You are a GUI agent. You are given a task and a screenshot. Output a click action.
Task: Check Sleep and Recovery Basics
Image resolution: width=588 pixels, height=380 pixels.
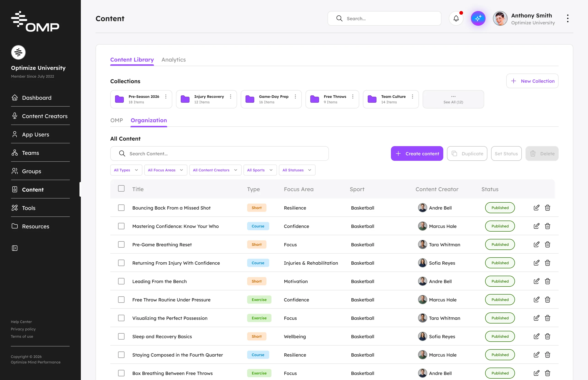121,336
